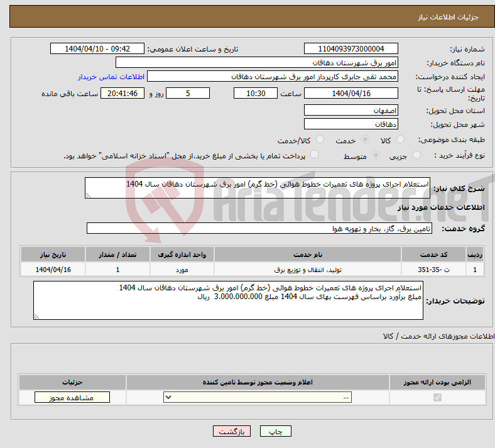Click the تاریخ نیاز column header

[53, 254]
